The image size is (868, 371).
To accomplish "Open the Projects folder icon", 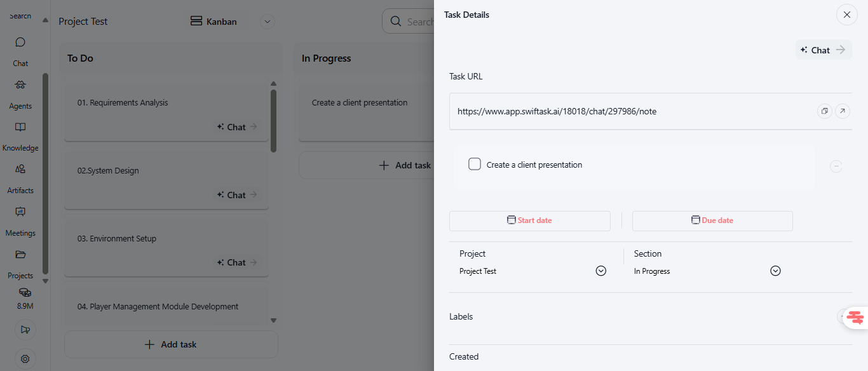I will click(20, 255).
